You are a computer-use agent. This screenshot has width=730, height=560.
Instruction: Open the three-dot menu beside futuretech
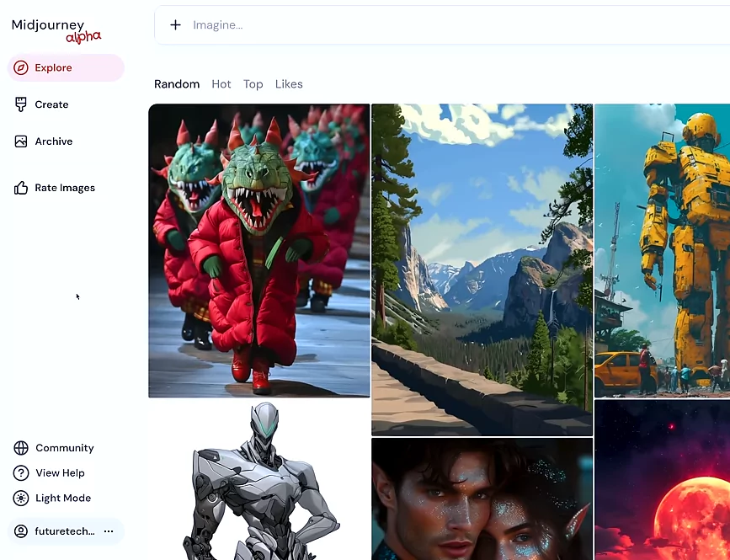pyautogui.click(x=109, y=531)
